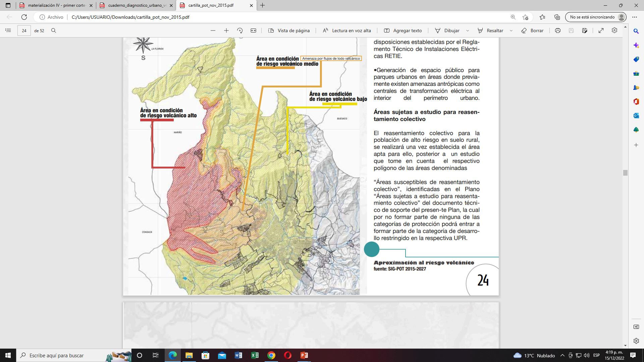The height and width of the screenshot is (362, 644).
Task: Rotate the PDF page
Action: pyautogui.click(x=240, y=31)
